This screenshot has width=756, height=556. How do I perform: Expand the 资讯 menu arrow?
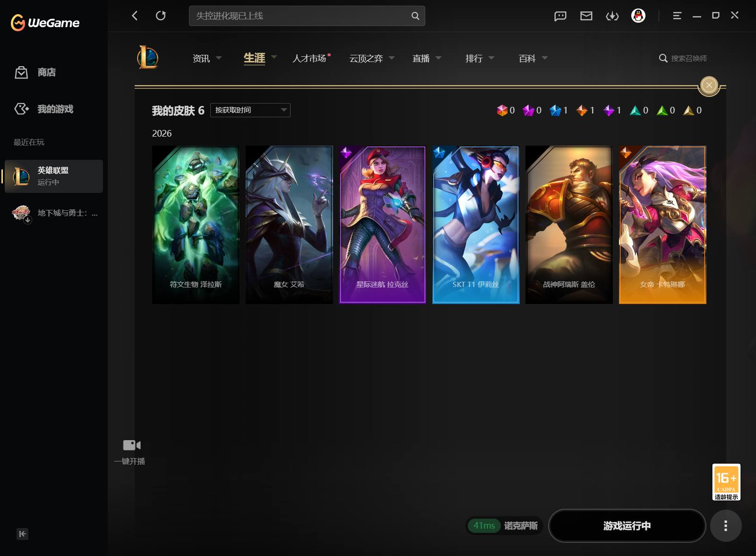coord(219,58)
